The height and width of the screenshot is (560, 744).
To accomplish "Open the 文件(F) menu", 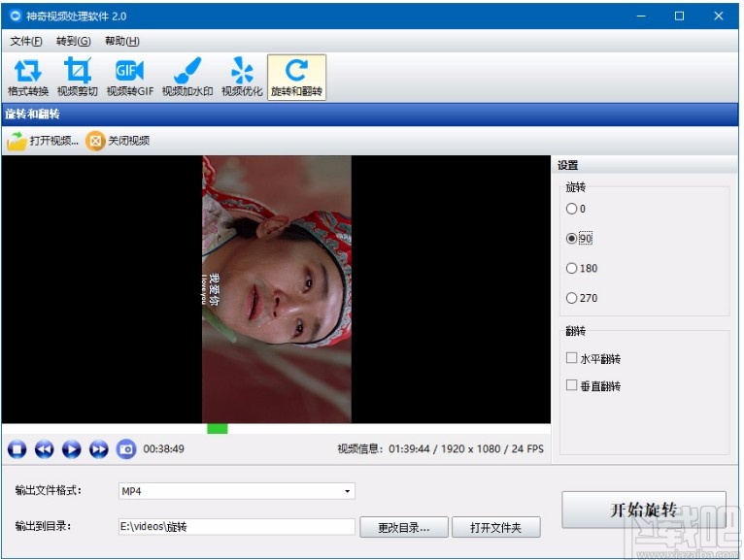I will point(26,42).
